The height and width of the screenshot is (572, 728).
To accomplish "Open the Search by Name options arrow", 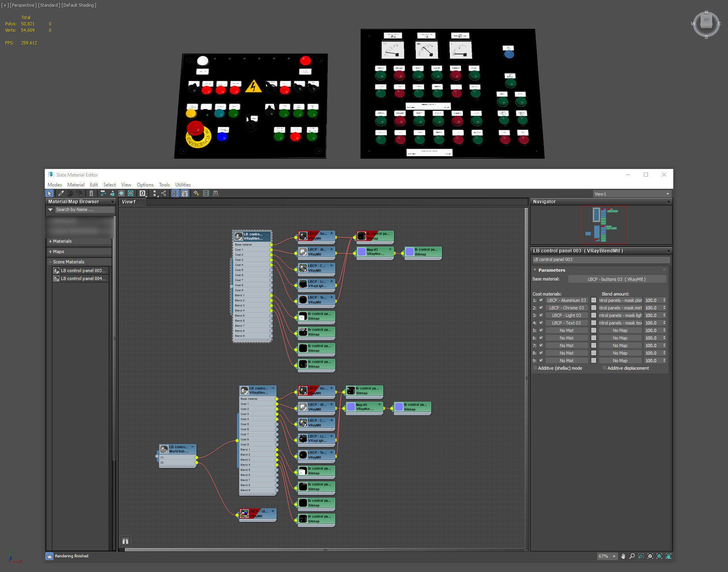I will 50,209.
